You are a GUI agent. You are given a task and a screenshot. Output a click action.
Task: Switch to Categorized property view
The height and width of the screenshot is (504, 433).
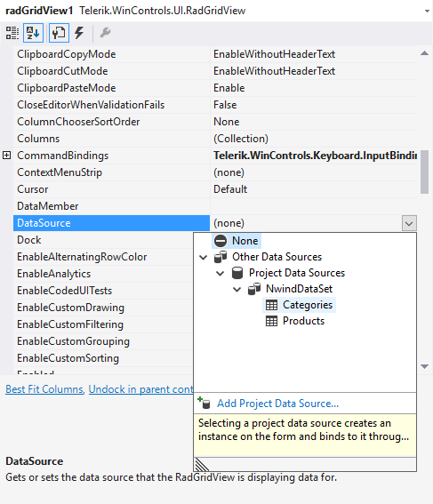click(x=12, y=33)
